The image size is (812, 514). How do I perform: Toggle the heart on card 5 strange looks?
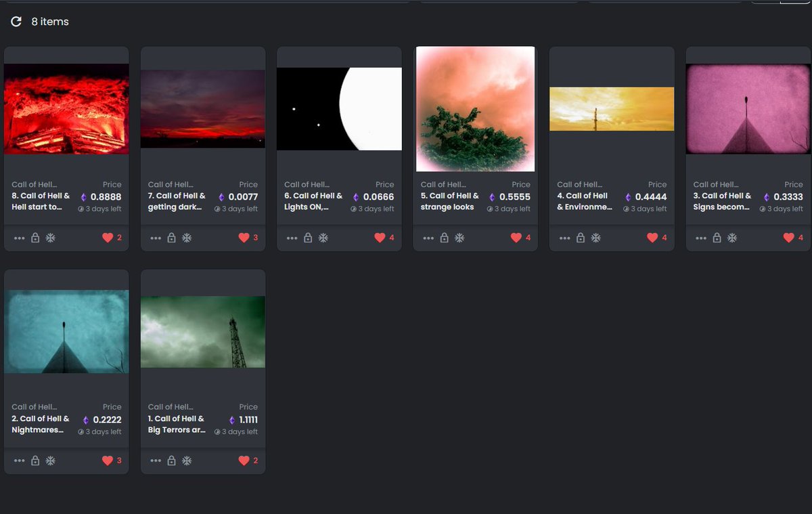[516, 238]
